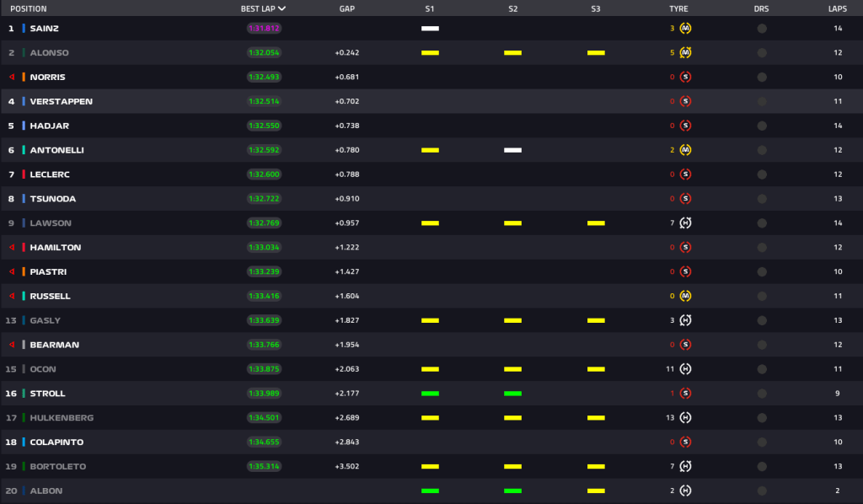Click Piastri's soft tyre icon
The image size is (863, 504).
point(685,272)
